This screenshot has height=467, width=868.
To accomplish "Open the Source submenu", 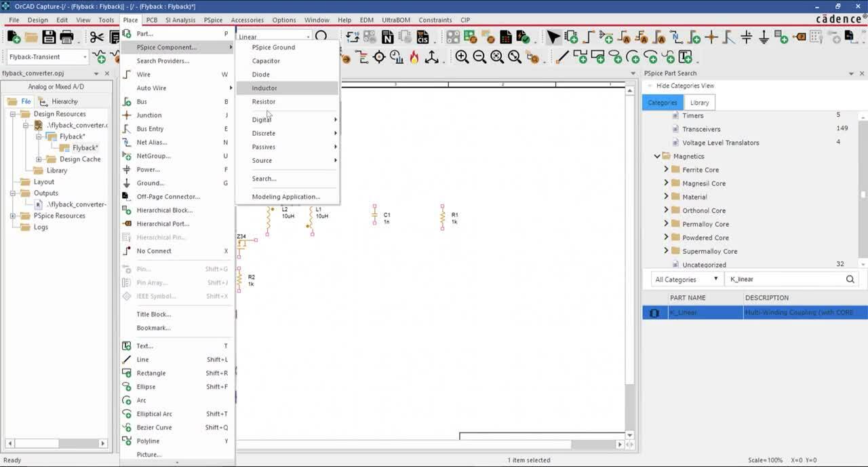I will pyautogui.click(x=287, y=160).
